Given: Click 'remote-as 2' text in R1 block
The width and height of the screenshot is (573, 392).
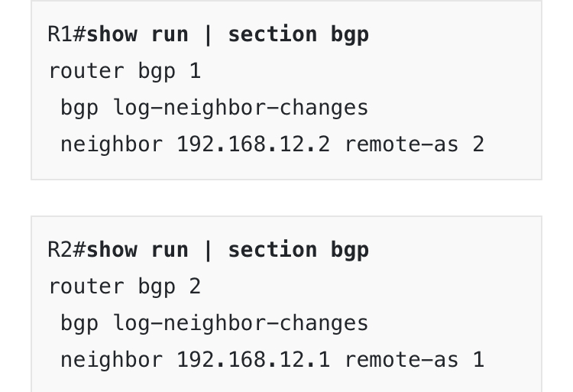Looking at the screenshot, I should pos(415,144).
